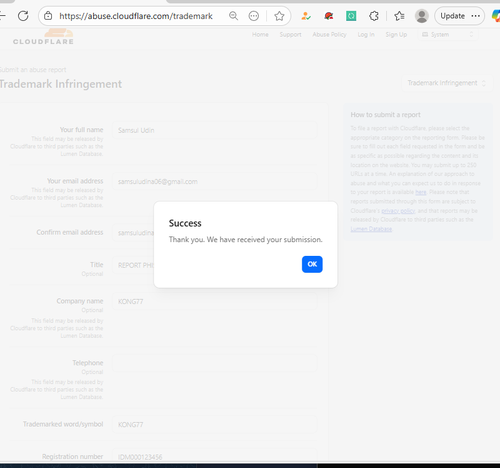Click the 'Trademark Infringement' page heading

pyautogui.click(x=61, y=84)
